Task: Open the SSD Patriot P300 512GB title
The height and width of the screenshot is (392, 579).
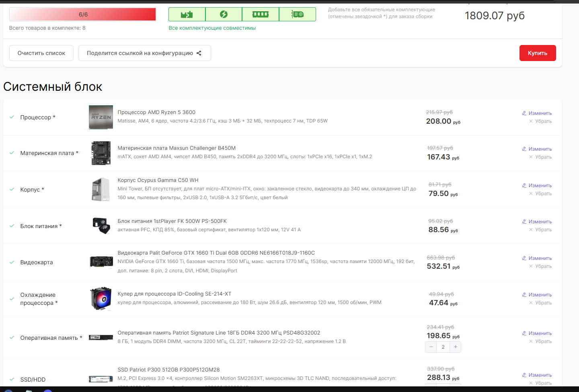Action: (x=168, y=370)
